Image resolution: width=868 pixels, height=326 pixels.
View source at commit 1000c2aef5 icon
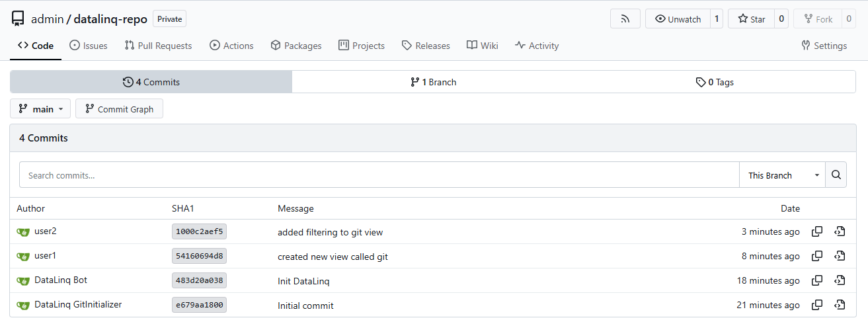click(x=840, y=231)
